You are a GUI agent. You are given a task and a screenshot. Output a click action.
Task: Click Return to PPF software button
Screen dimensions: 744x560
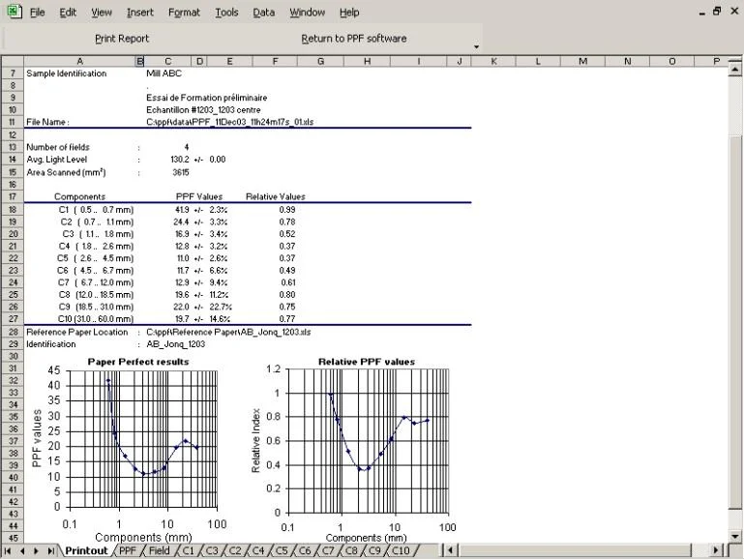coord(354,39)
